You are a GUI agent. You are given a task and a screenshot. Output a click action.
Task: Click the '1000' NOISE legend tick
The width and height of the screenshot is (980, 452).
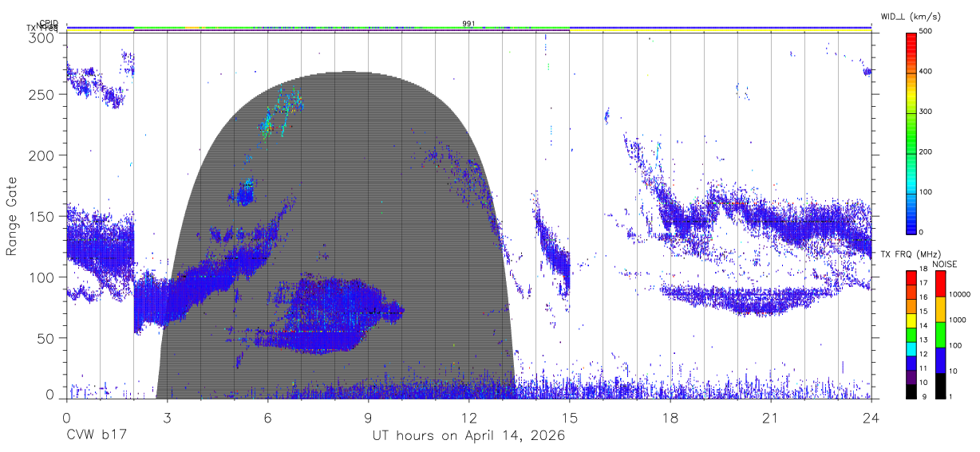point(958,320)
